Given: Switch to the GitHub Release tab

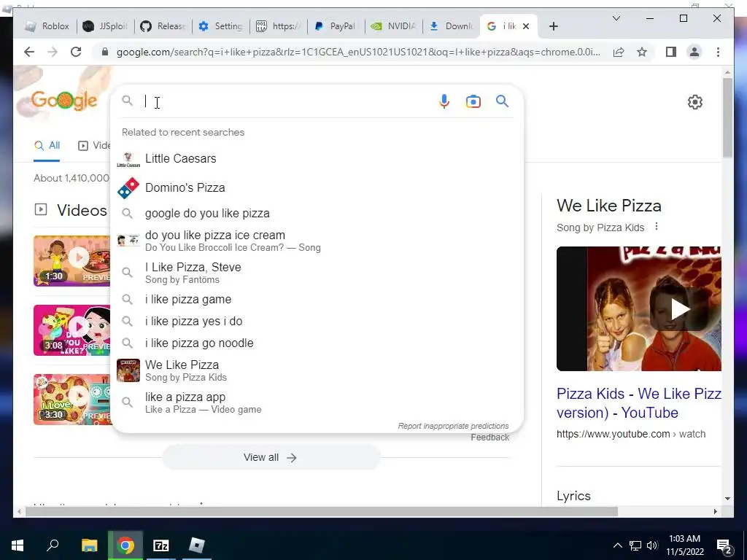Looking at the screenshot, I should [163, 26].
